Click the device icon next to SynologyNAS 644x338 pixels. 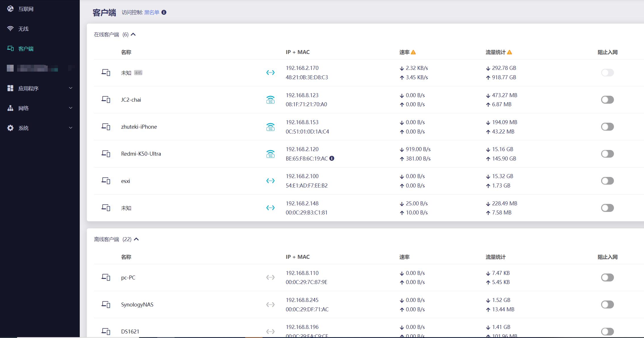[106, 304]
